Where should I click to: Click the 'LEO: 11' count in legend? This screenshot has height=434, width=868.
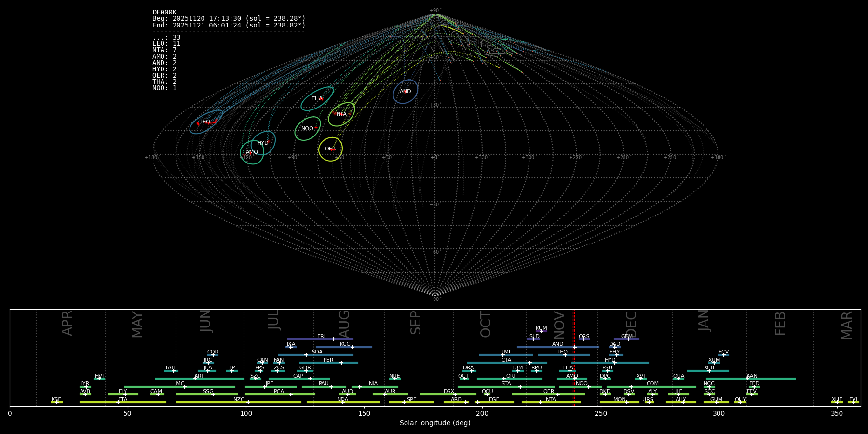coord(166,44)
